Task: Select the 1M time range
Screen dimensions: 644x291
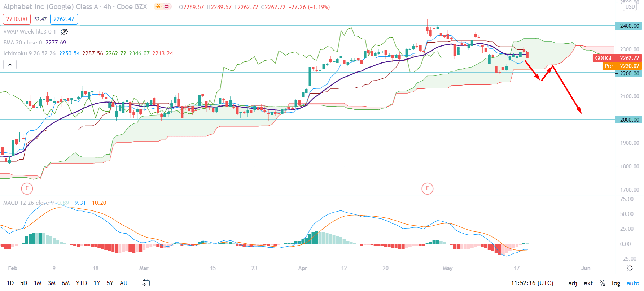Action: point(38,283)
